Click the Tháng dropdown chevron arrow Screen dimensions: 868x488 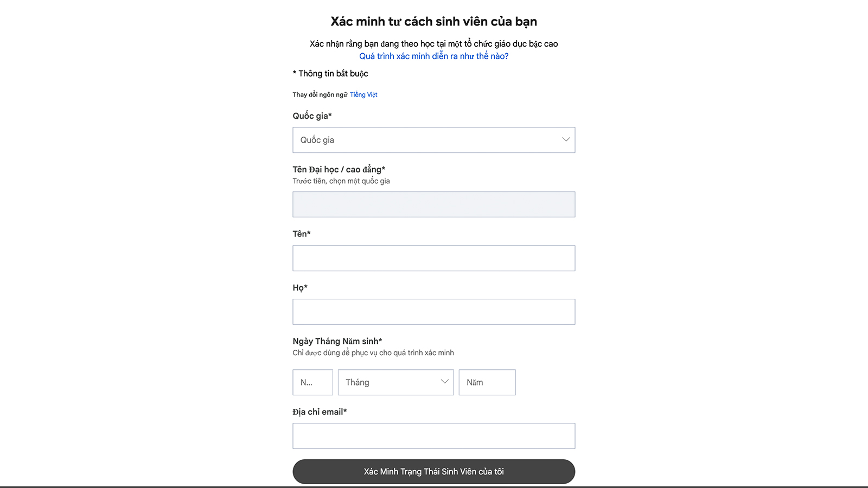pyautogui.click(x=445, y=382)
